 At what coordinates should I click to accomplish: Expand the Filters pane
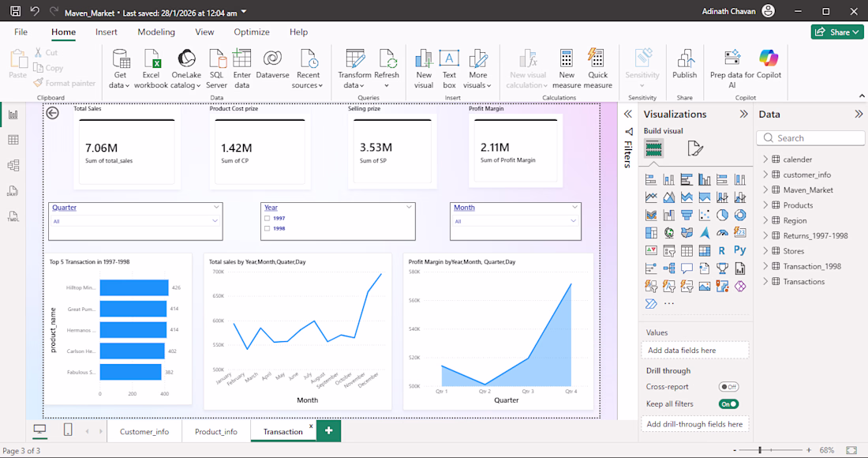point(628,114)
